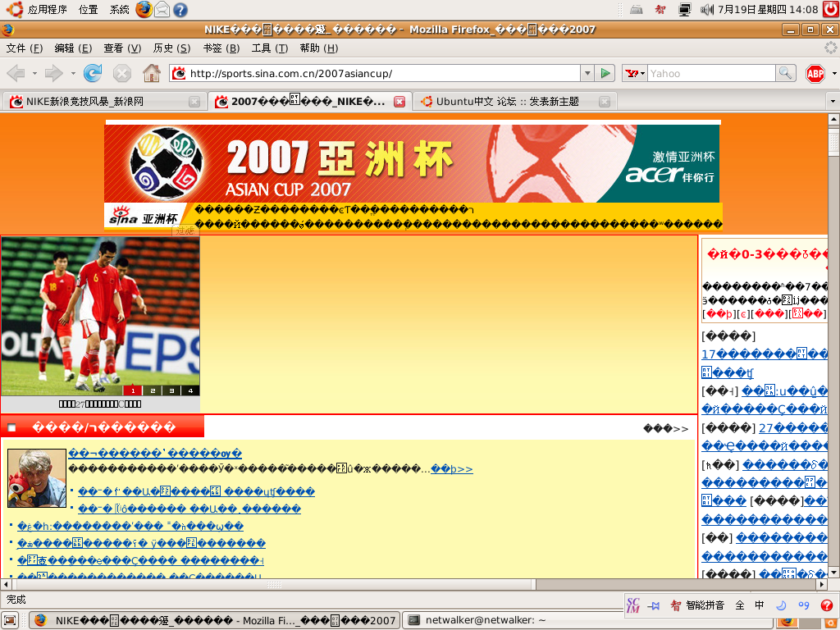This screenshot has width=840, height=630.
Task: Open the 位置 menu
Action: (x=88, y=10)
